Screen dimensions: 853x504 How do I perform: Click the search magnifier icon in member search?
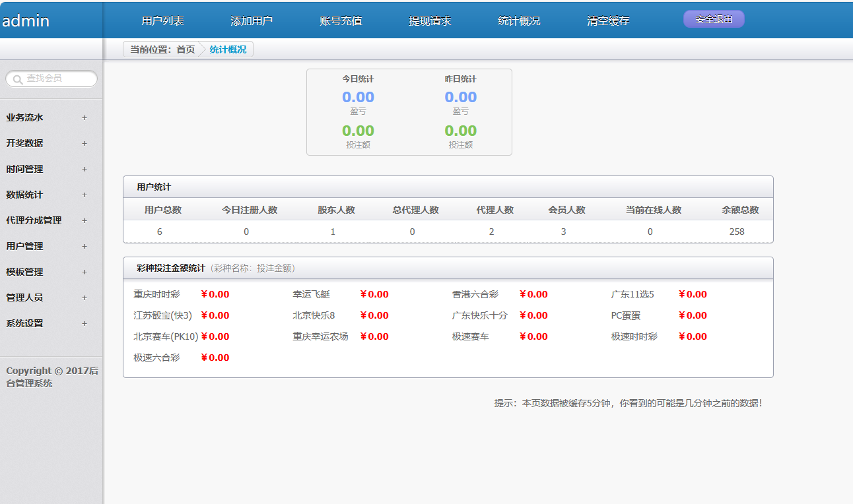point(18,79)
